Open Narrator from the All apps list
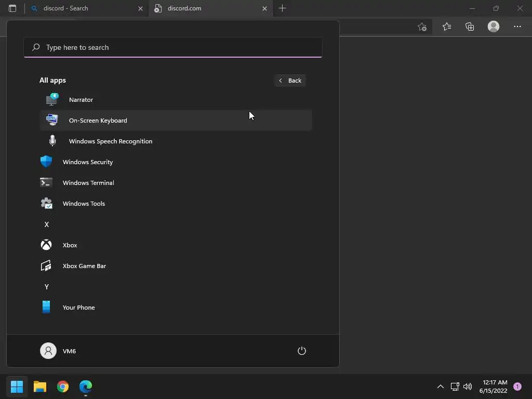 176,99
